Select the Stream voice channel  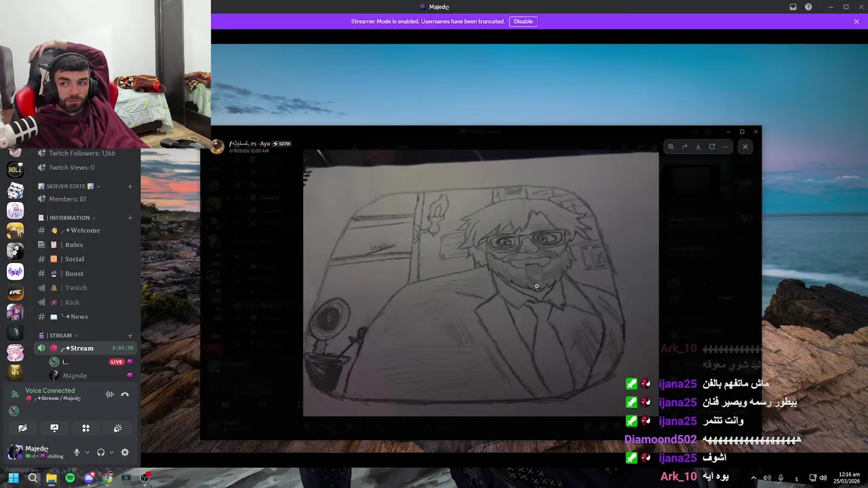[x=82, y=348]
